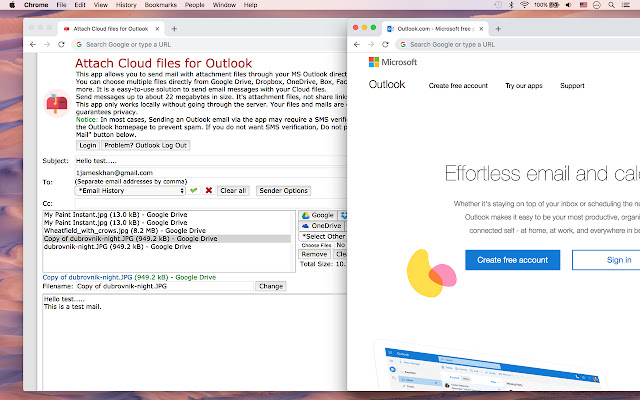Click the red X remove email icon

(209, 190)
